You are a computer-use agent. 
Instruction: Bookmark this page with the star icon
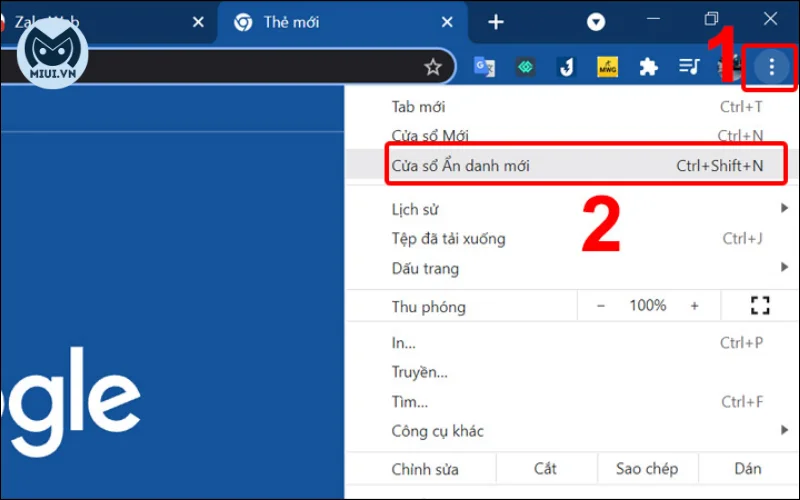click(433, 67)
